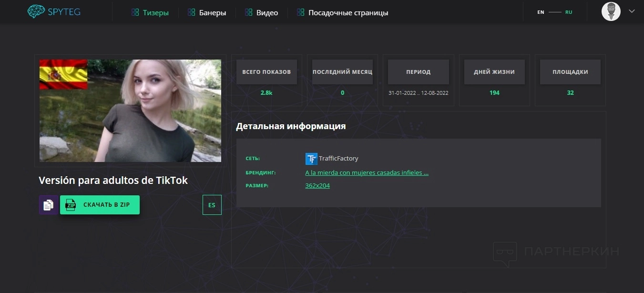This screenshot has width=644, height=293.
Task: Click the БРЕНДИНГ: field label
Action: [x=261, y=173]
